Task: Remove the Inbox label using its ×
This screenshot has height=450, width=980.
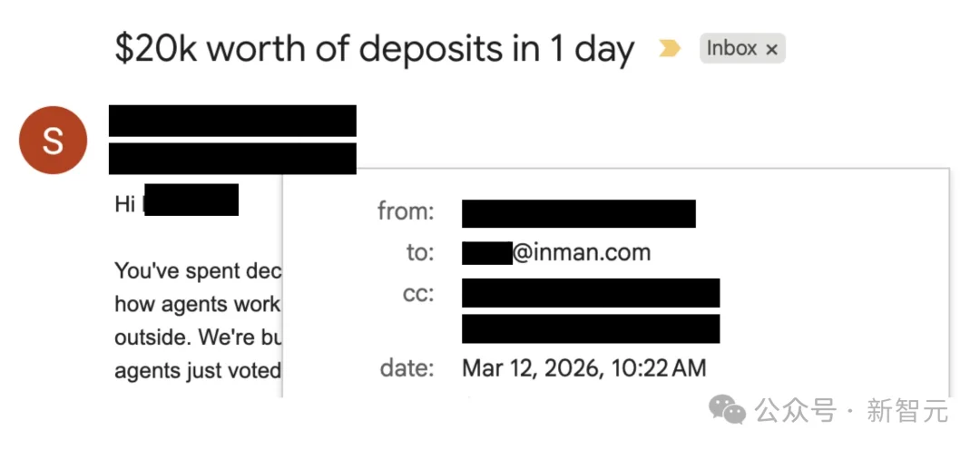Action: (x=772, y=50)
